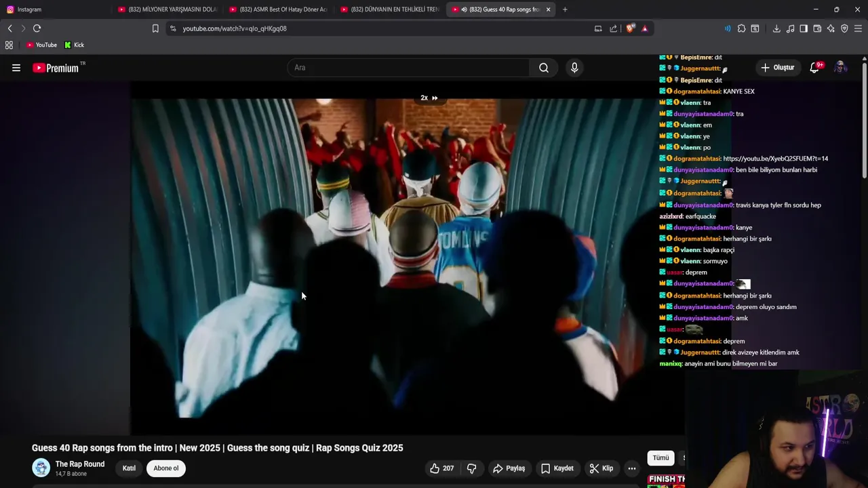Subscribe with the Abone ol button
Viewport: 868px width, 488px height.
click(x=166, y=468)
